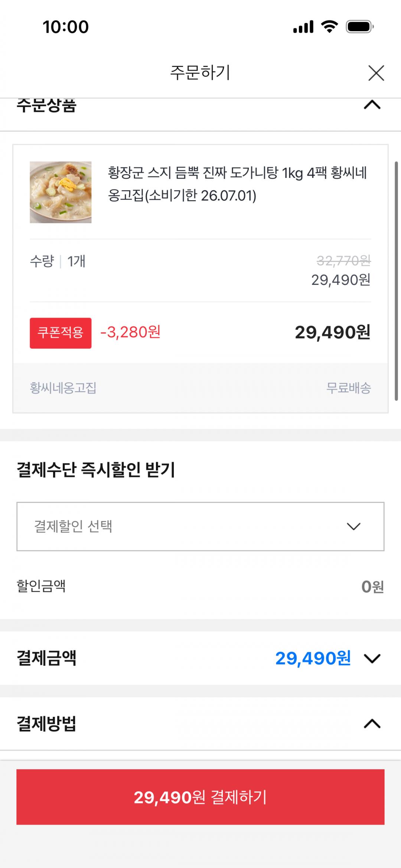Screen dimensions: 401x868
Task: Expand the 결제금액 details chevron
Action: (372, 659)
